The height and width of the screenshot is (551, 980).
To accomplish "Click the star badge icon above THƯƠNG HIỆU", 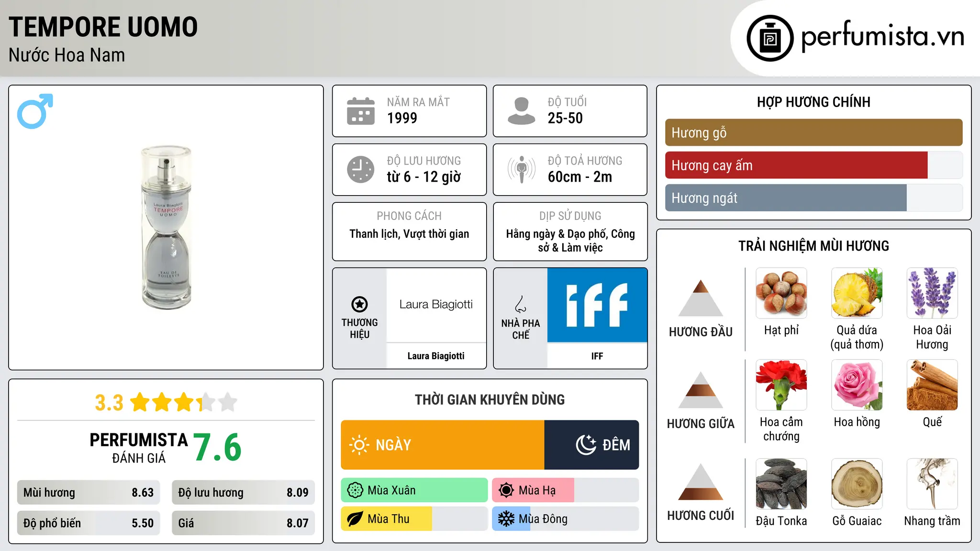I will [359, 304].
